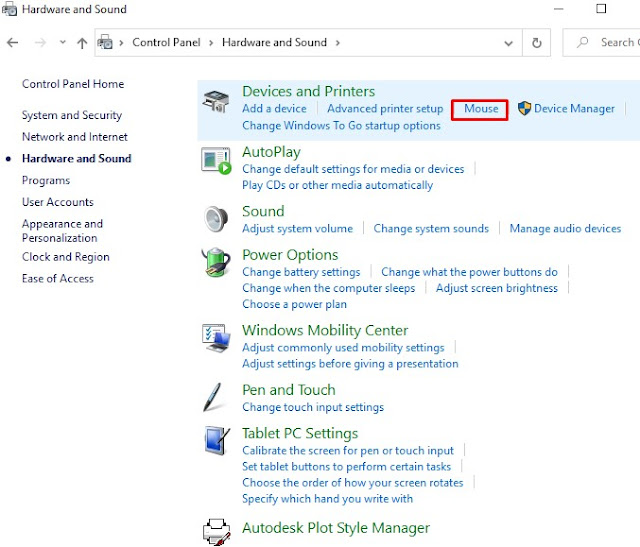This screenshot has width=640, height=547.
Task: Click the Tablet PC Settings icon
Action: [217, 440]
